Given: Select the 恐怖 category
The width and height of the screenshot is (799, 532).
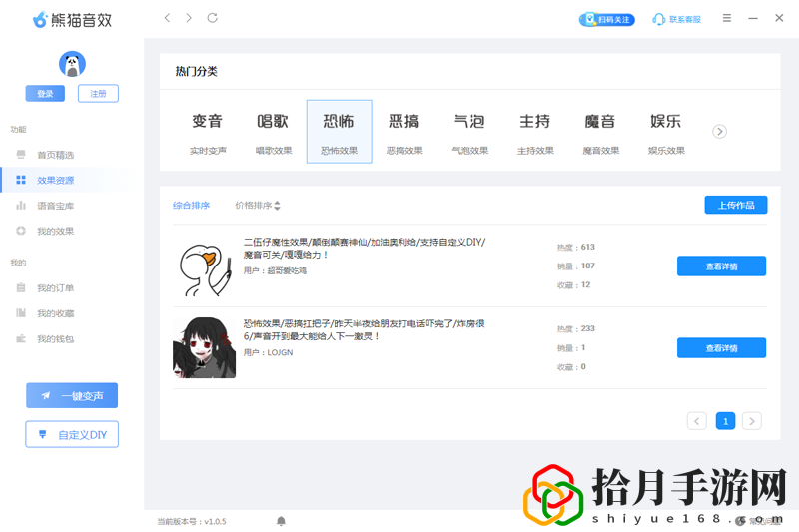Looking at the screenshot, I should [x=340, y=132].
